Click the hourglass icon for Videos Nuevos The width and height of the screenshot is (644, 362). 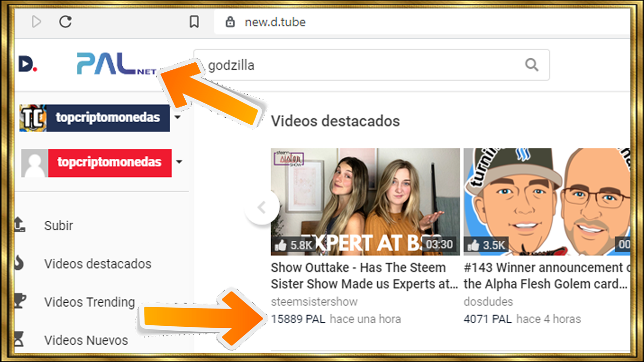point(19,340)
